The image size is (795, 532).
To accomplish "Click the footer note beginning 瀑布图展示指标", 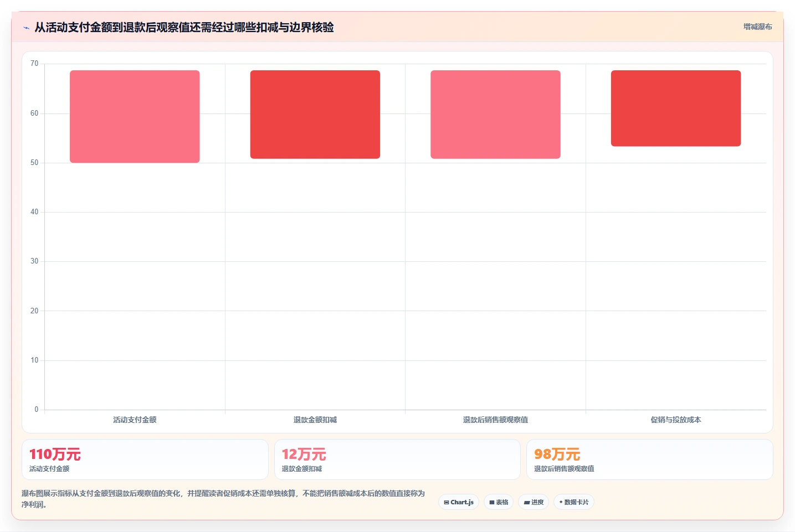I will point(223,499).
